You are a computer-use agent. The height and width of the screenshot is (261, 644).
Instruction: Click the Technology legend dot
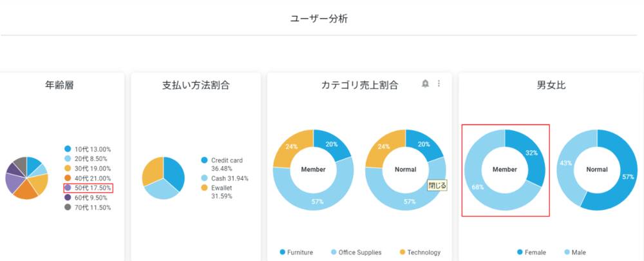coord(404,252)
